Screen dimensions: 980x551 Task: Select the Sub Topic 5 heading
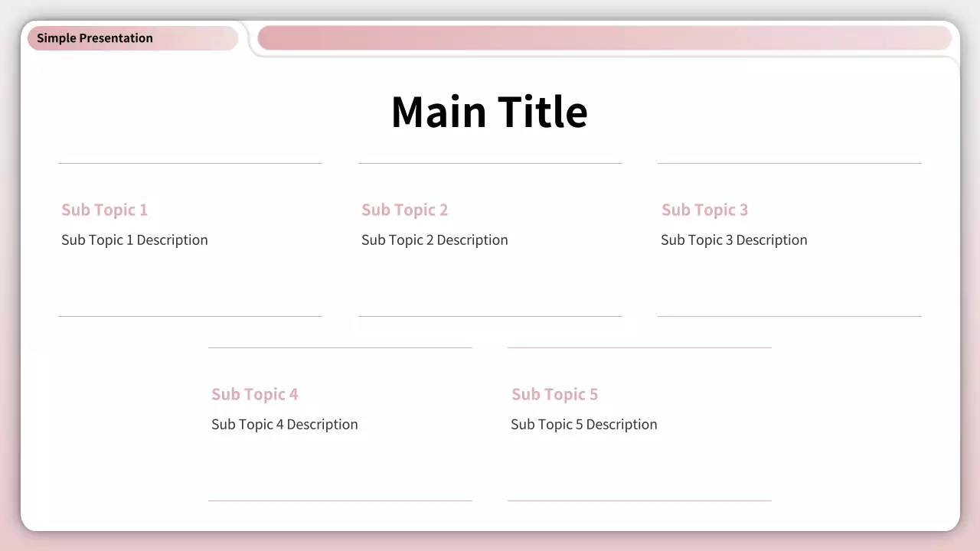pyautogui.click(x=554, y=394)
